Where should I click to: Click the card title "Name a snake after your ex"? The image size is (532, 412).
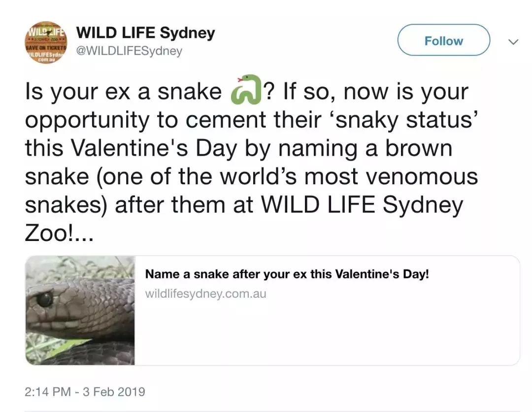point(287,275)
